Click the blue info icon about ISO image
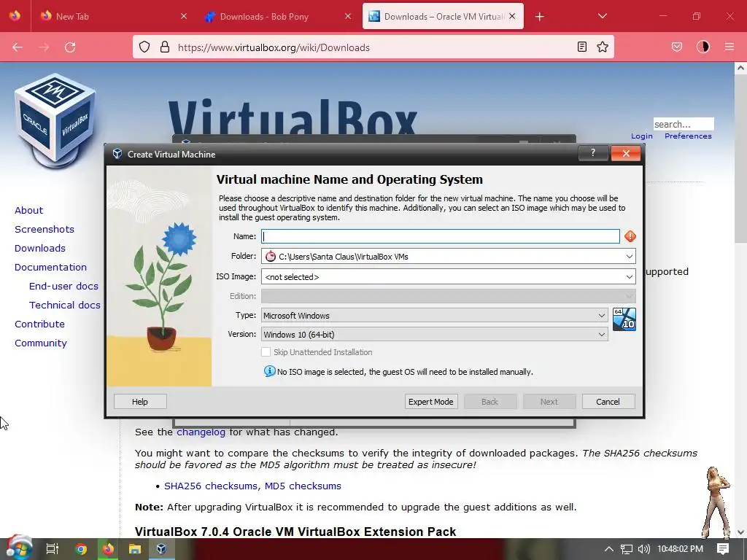Image resolution: width=747 pixels, height=560 pixels. point(270,371)
